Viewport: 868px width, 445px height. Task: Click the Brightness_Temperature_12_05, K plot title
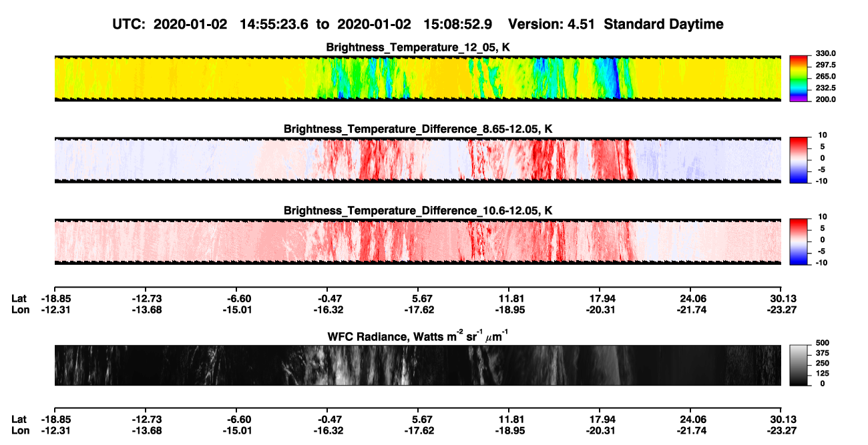(x=418, y=47)
